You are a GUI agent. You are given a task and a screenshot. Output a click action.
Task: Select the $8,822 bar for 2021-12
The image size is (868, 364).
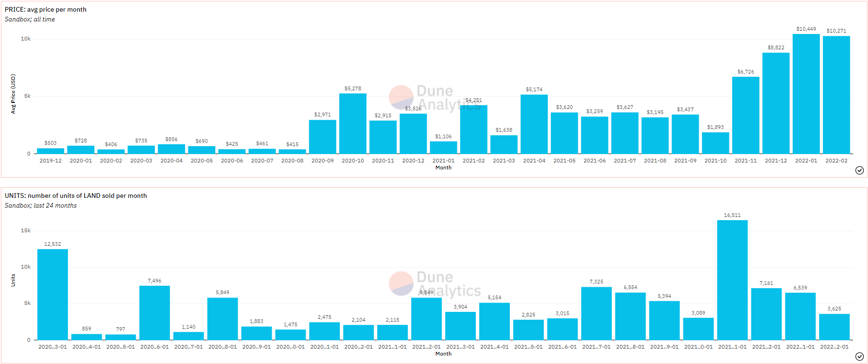pos(775,103)
